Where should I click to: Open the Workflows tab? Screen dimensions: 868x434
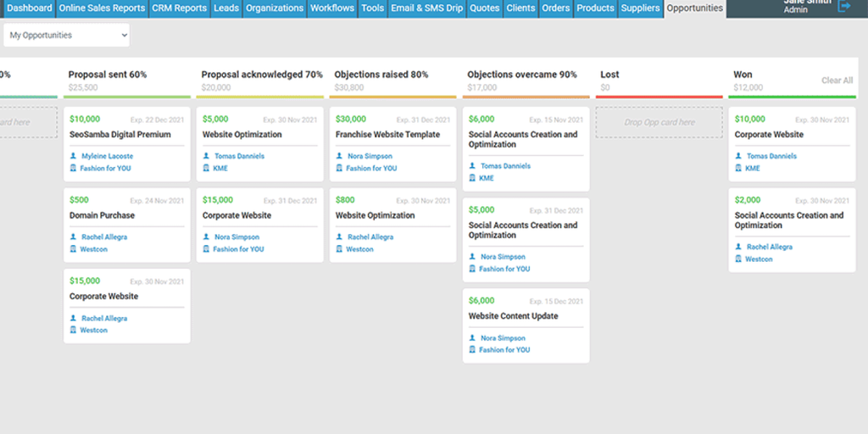332,8
